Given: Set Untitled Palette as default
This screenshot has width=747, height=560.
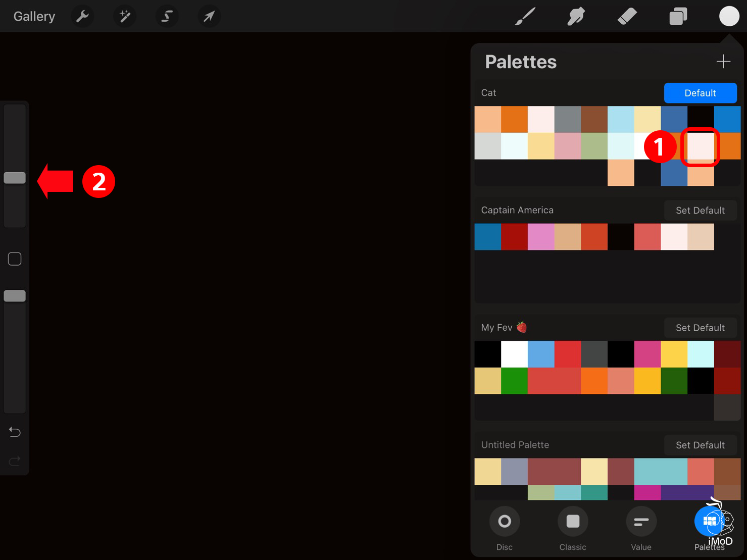Looking at the screenshot, I should [x=700, y=445].
